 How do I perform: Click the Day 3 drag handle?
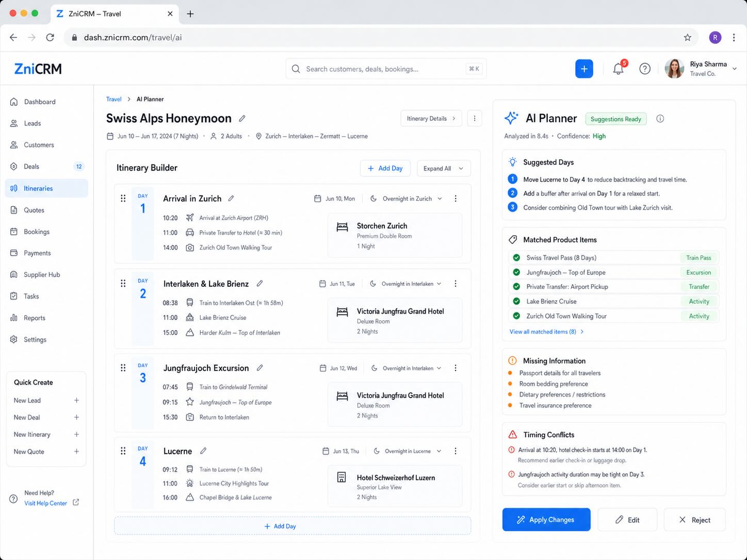point(123,368)
